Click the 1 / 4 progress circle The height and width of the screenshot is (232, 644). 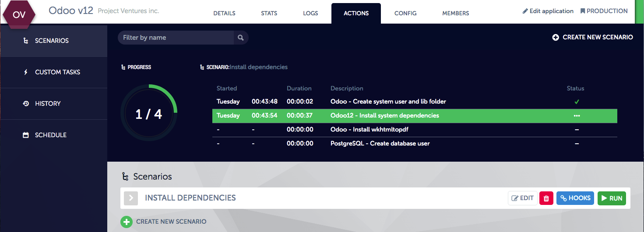pyautogui.click(x=149, y=114)
